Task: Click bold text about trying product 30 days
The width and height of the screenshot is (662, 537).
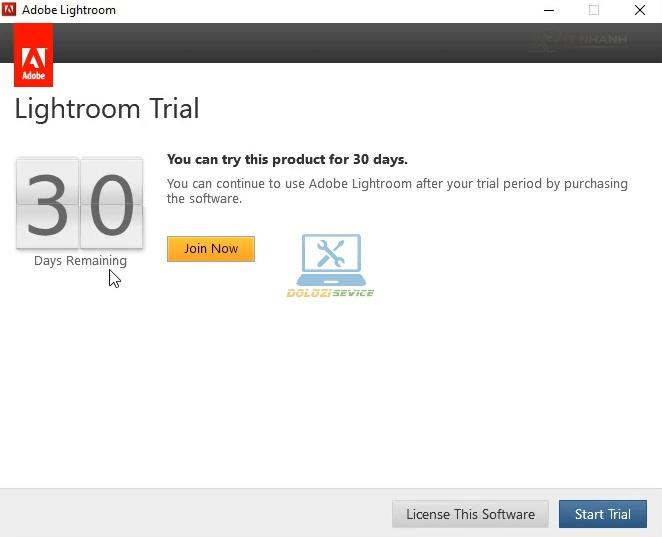Action: point(287,159)
